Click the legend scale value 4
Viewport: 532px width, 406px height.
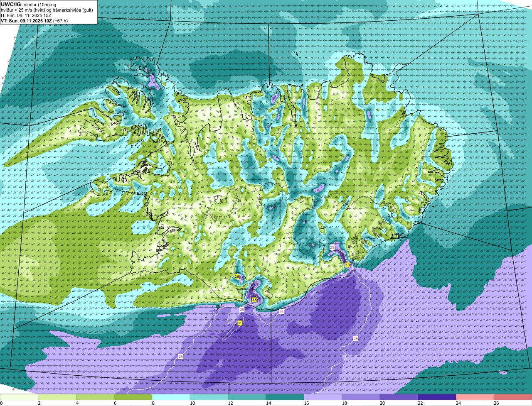[x=77, y=403]
